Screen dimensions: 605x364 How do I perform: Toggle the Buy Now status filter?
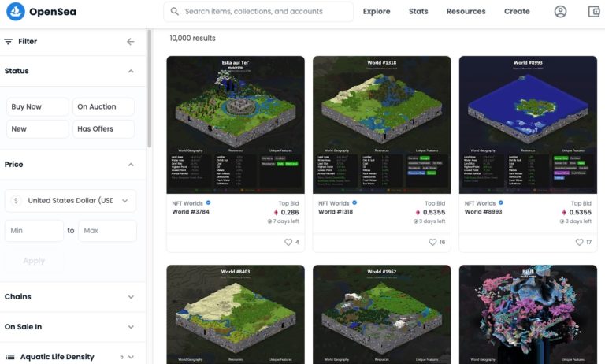tap(38, 106)
